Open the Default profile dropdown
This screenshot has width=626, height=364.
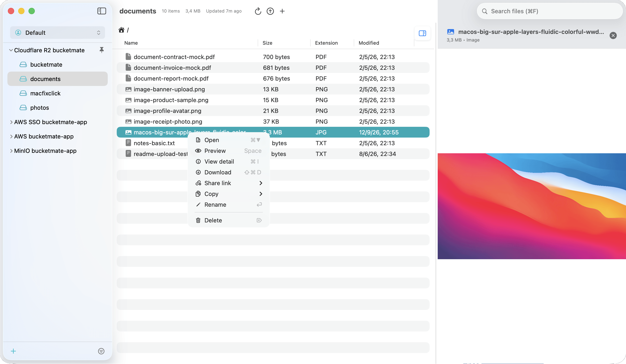[57, 33]
